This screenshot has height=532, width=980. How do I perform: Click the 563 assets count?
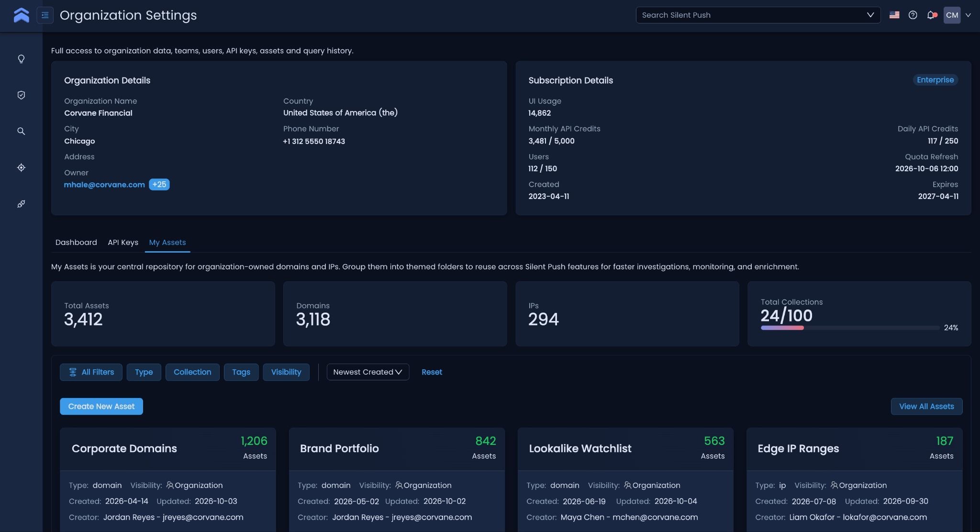point(714,441)
